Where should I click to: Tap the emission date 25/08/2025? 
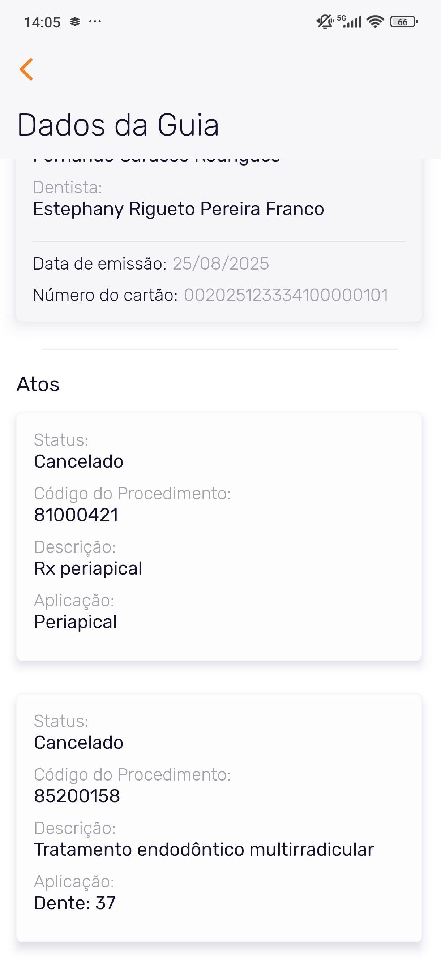click(221, 264)
